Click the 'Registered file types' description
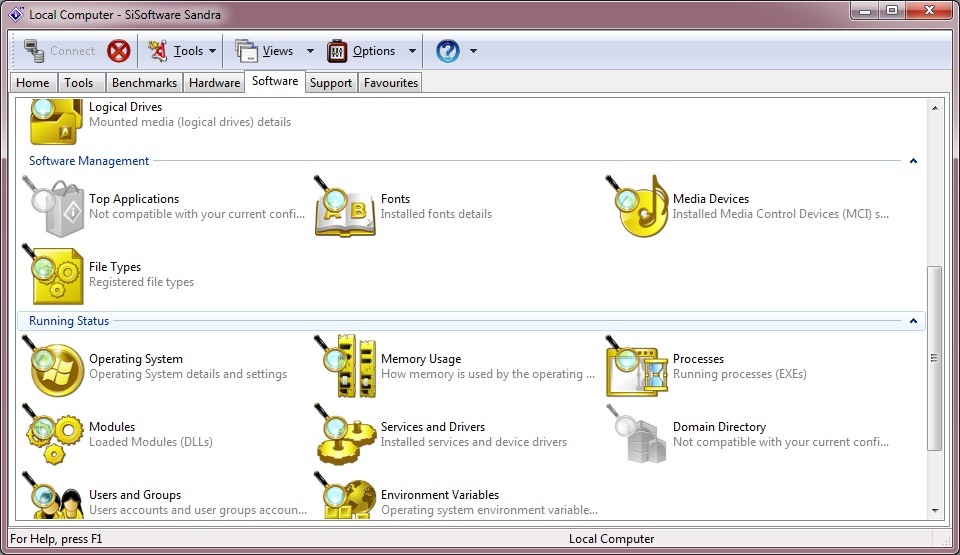This screenshot has width=960, height=555. pyautogui.click(x=141, y=282)
